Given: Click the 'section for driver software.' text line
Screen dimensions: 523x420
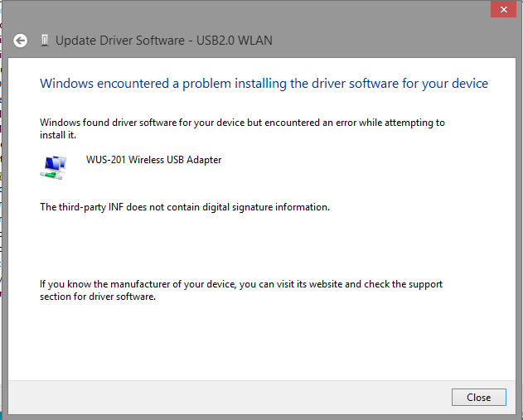Looking at the screenshot, I should point(98,297).
